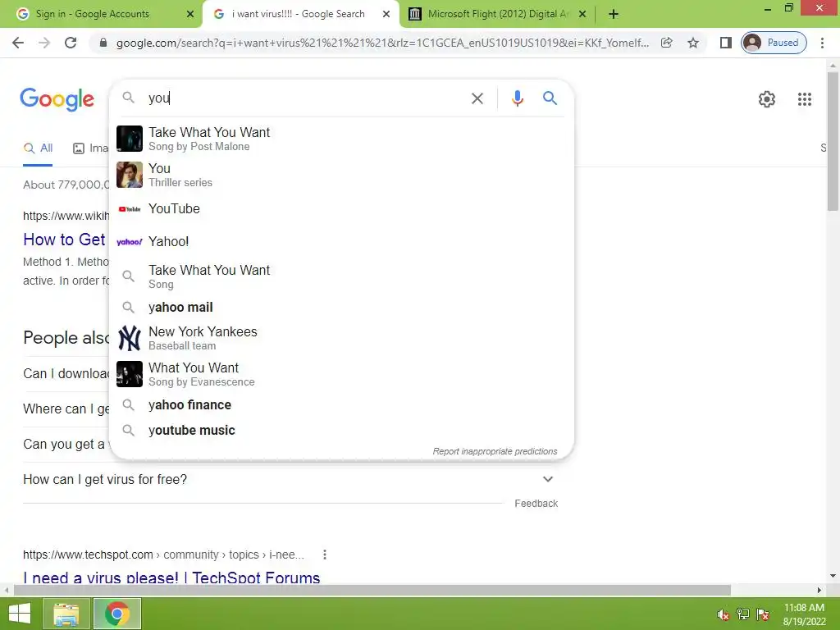Close the Sign in - Google Accounts tab
Image resolution: width=840 pixels, height=630 pixels.
[189, 15]
